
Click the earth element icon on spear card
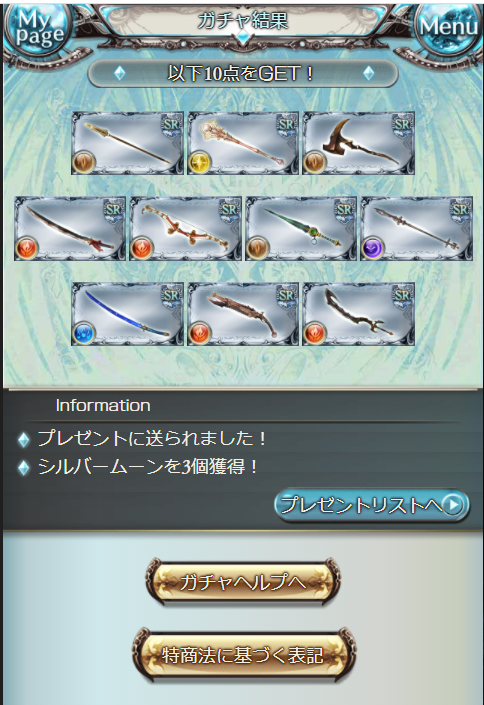pos(84,162)
